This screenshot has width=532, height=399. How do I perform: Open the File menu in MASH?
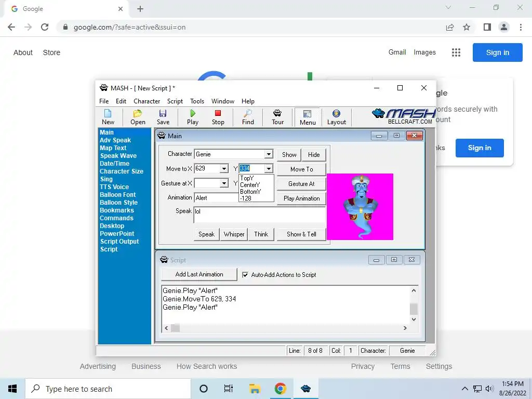tap(104, 101)
